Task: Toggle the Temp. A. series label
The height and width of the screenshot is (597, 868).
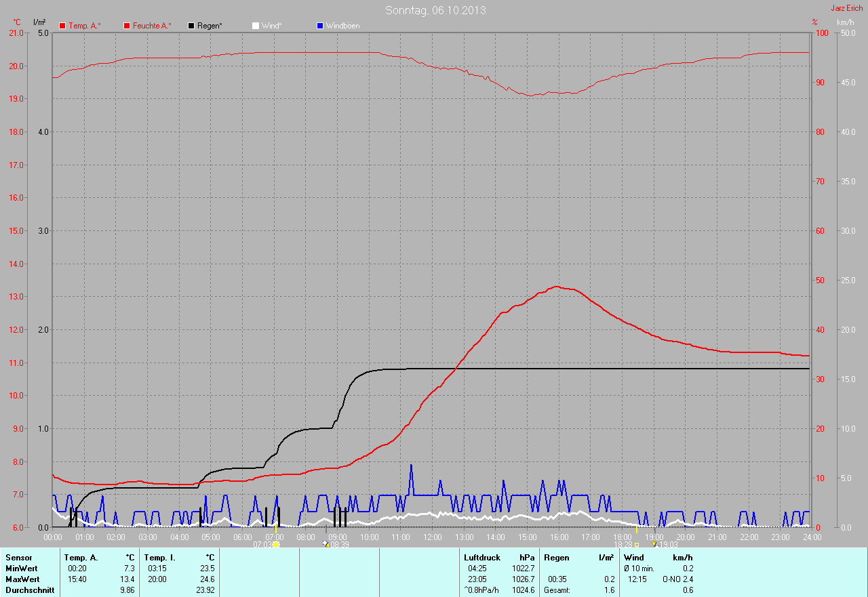Action: pos(84,26)
